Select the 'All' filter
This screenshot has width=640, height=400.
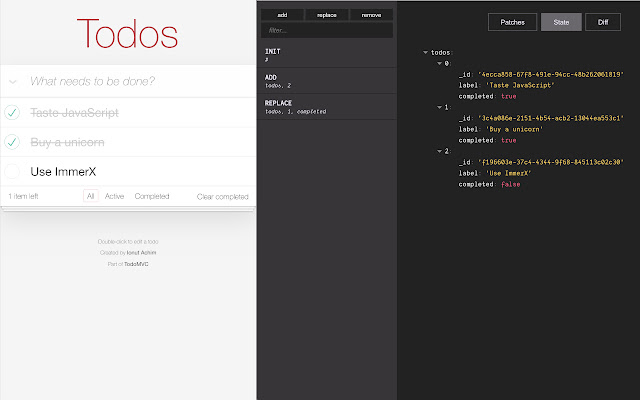click(x=91, y=196)
